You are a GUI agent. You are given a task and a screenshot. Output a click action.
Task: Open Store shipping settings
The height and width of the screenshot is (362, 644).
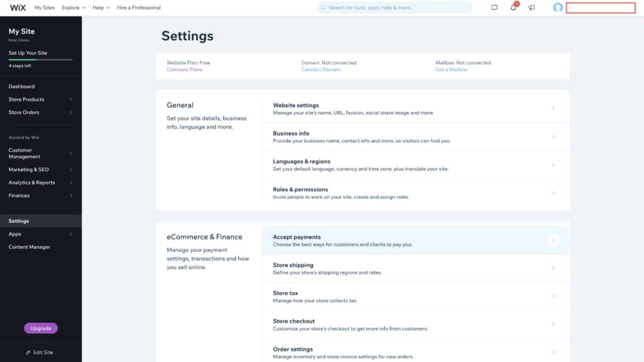click(x=416, y=268)
